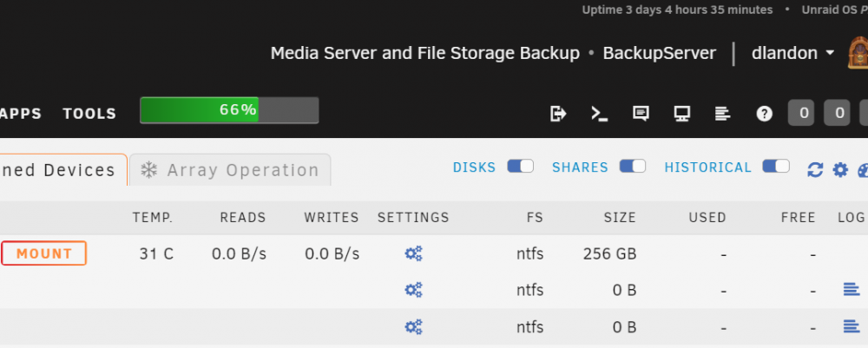Open settings gears for the 256 GB device
This screenshot has width=868, height=348.
[x=413, y=254]
